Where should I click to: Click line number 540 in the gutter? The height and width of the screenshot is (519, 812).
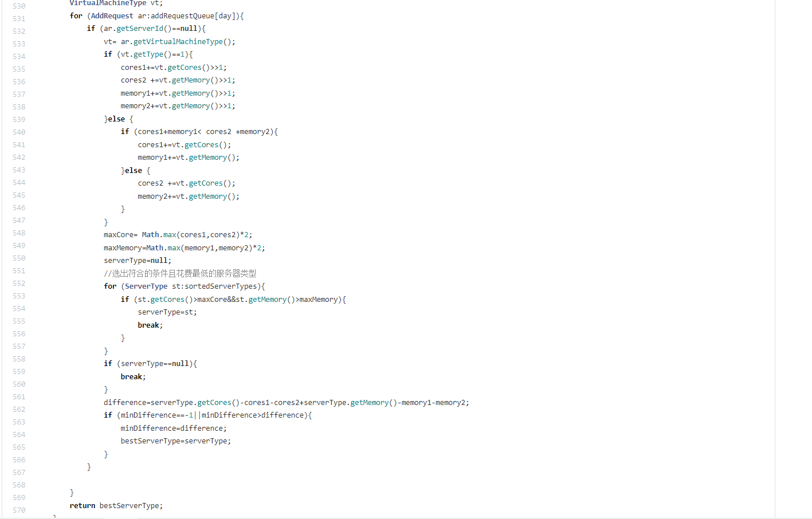(x=19, y=132)
